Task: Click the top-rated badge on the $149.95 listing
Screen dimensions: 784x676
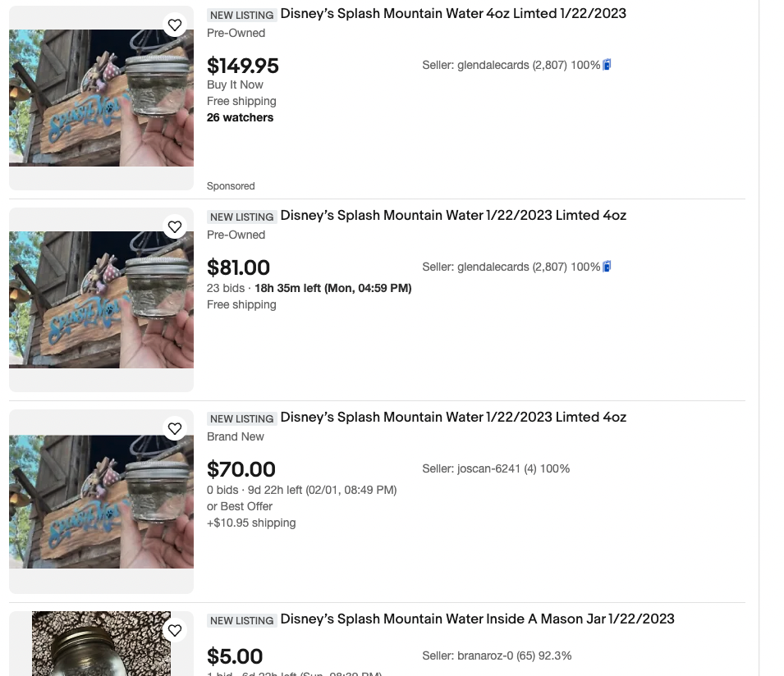Action: 607,65
